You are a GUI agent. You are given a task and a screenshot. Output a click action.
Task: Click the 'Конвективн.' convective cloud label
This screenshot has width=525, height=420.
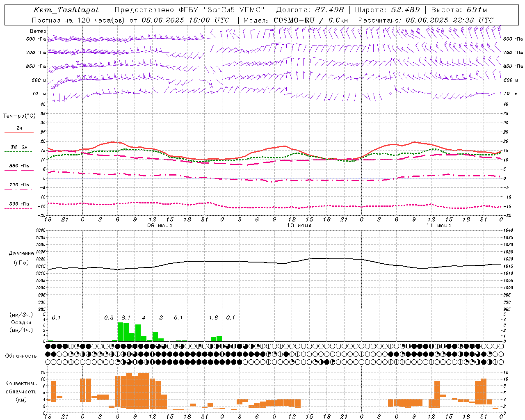(21, 383)
